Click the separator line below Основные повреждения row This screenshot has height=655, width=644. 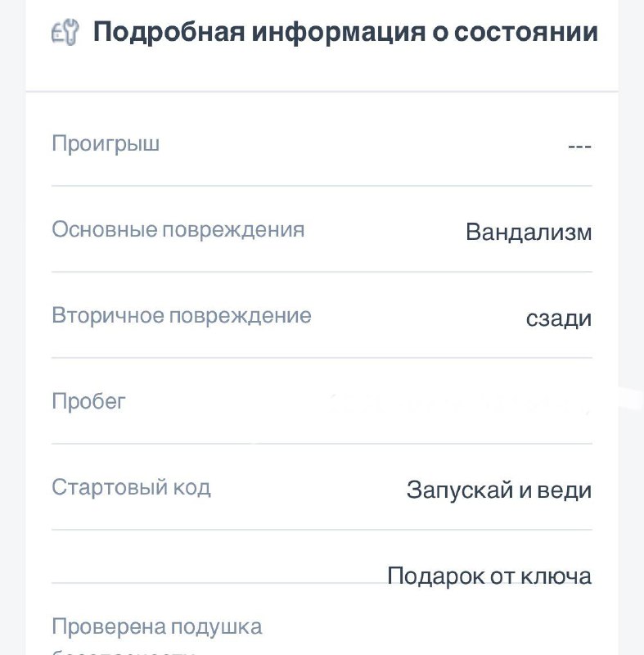point(322,272)
